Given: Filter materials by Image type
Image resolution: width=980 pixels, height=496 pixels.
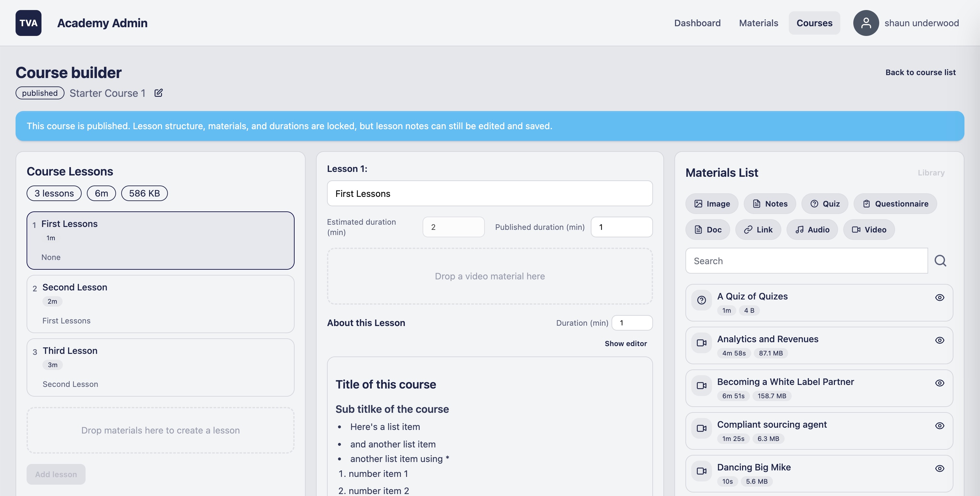Looking at the screenshot, I should (712, 204).
